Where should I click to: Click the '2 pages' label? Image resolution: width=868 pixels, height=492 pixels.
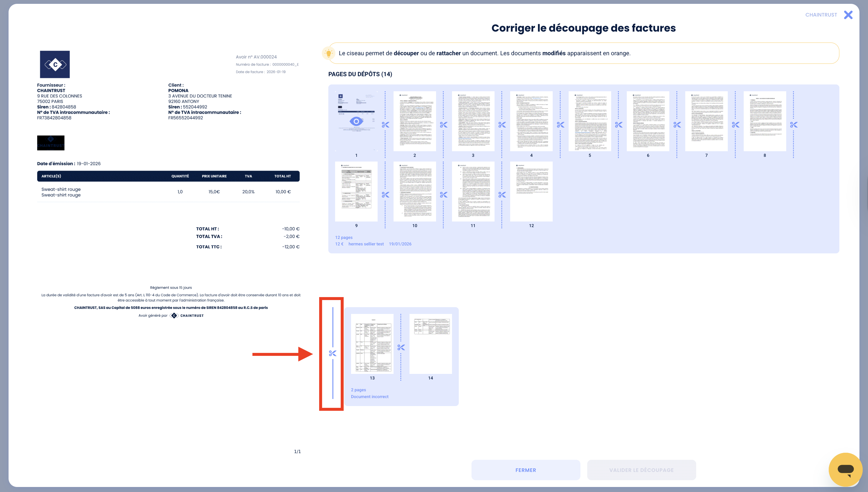(x=358, y=390)
